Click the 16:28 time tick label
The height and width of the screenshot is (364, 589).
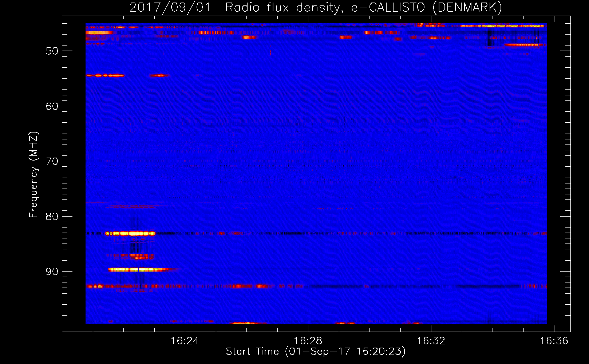tap(308, 341)
